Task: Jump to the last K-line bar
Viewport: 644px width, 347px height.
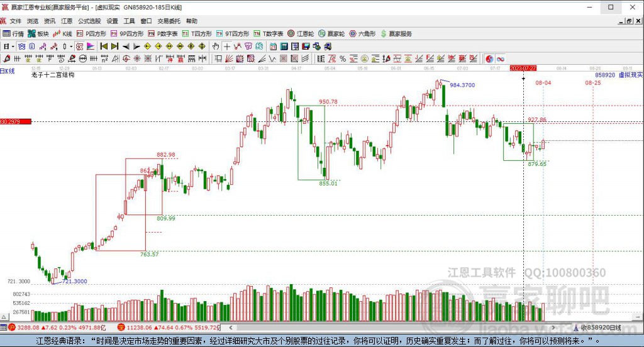Action: [x=114, y=47]
